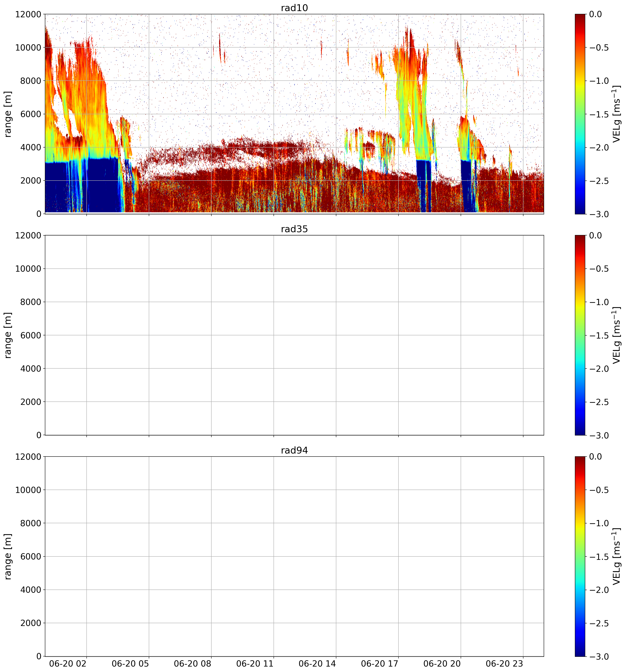Click the x-axis label 06-20 14

point(317,664)
